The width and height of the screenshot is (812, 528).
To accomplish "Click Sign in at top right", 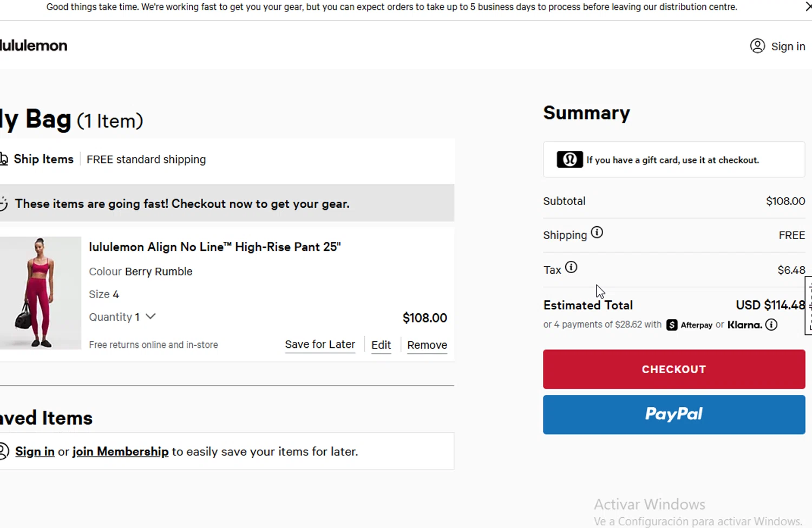I will [788, 47].
